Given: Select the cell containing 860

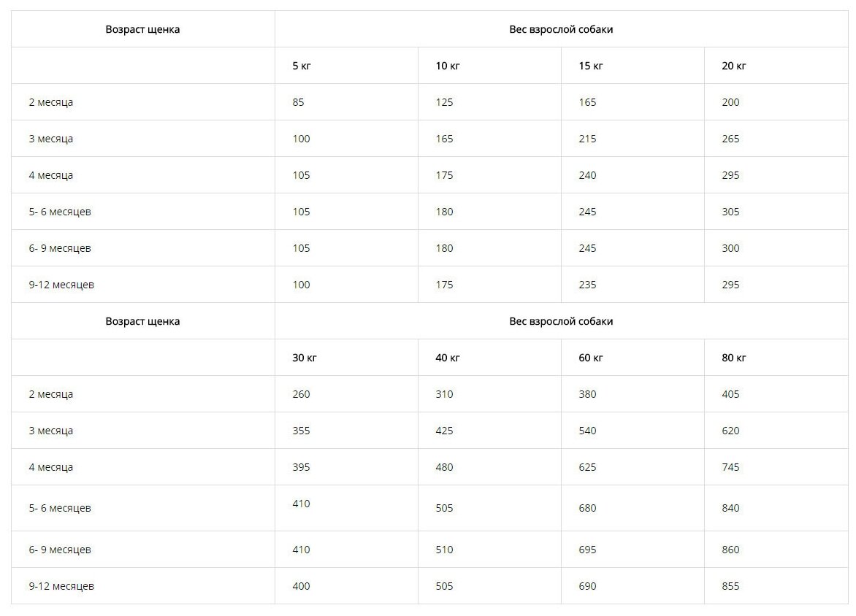Looking at the screenshot, I should click(x=730, y=550).
